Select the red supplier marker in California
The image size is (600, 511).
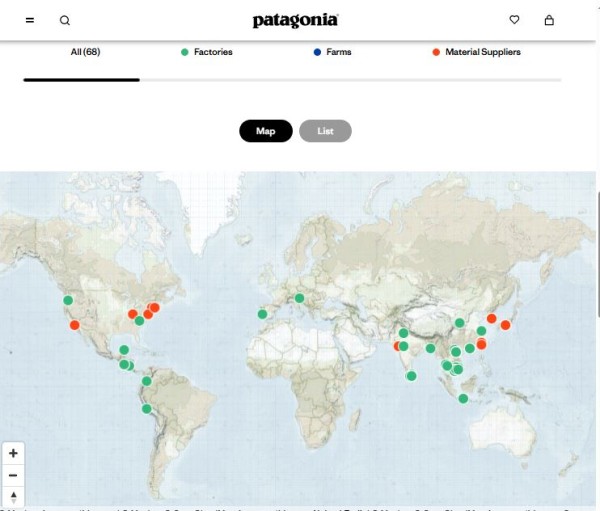(75, 325)
